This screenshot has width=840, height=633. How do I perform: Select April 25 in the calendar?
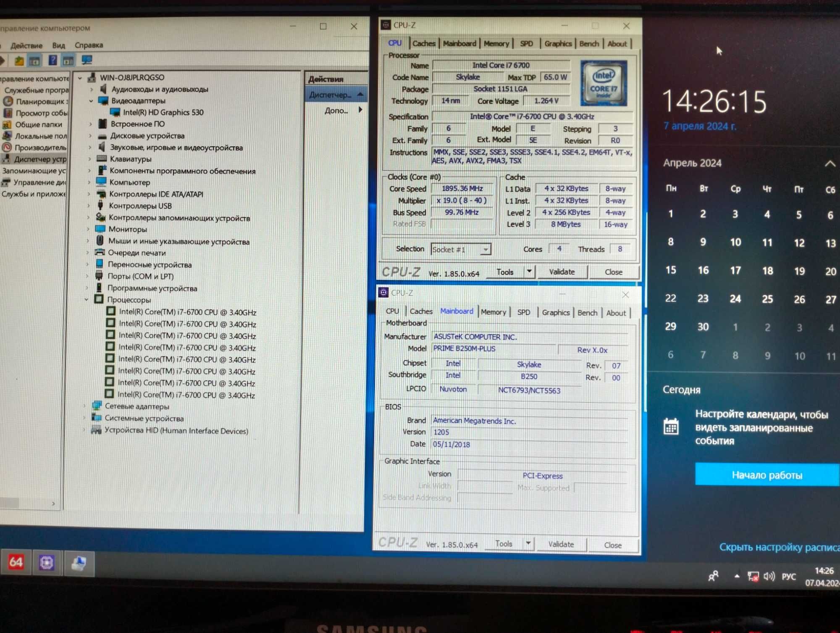click(x=767, y=299)
